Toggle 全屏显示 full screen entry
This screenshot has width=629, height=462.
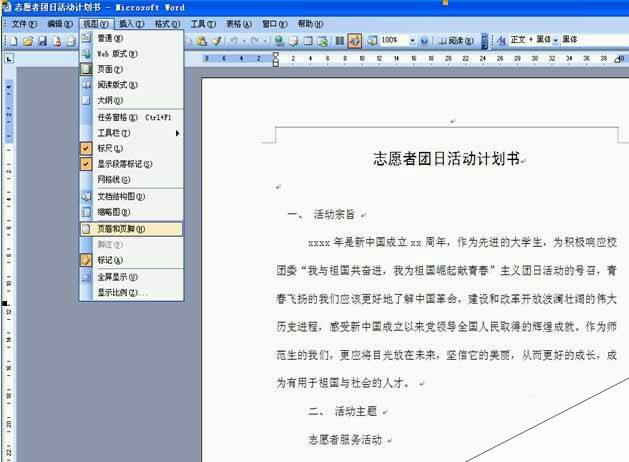click(x=132, y=277)
